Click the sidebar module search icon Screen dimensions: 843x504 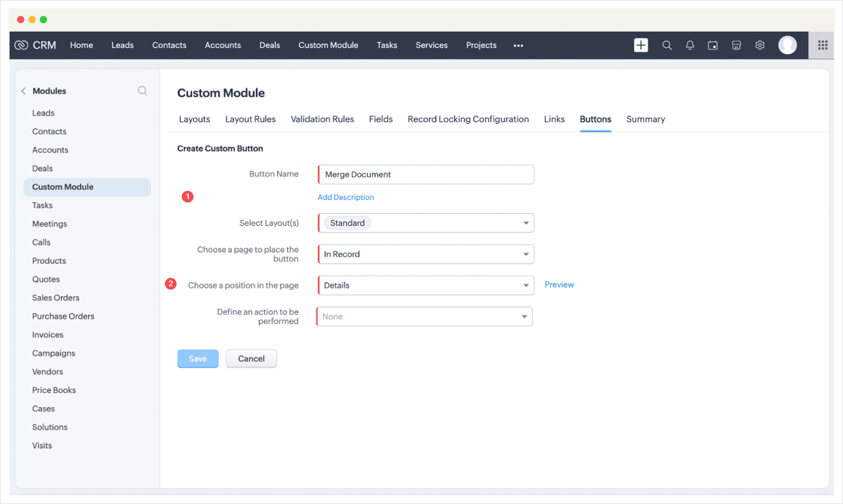coord(142,91)
